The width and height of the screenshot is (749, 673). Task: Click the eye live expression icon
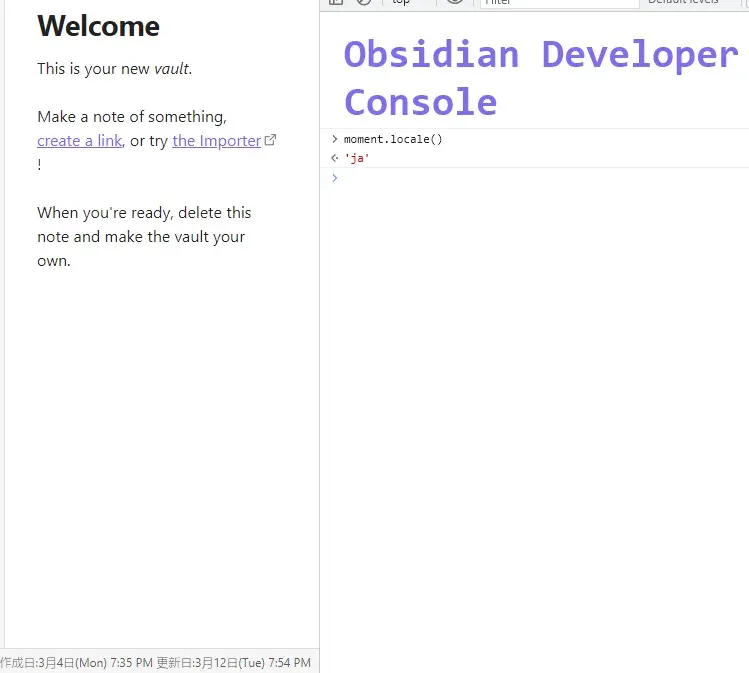[455, 2]
